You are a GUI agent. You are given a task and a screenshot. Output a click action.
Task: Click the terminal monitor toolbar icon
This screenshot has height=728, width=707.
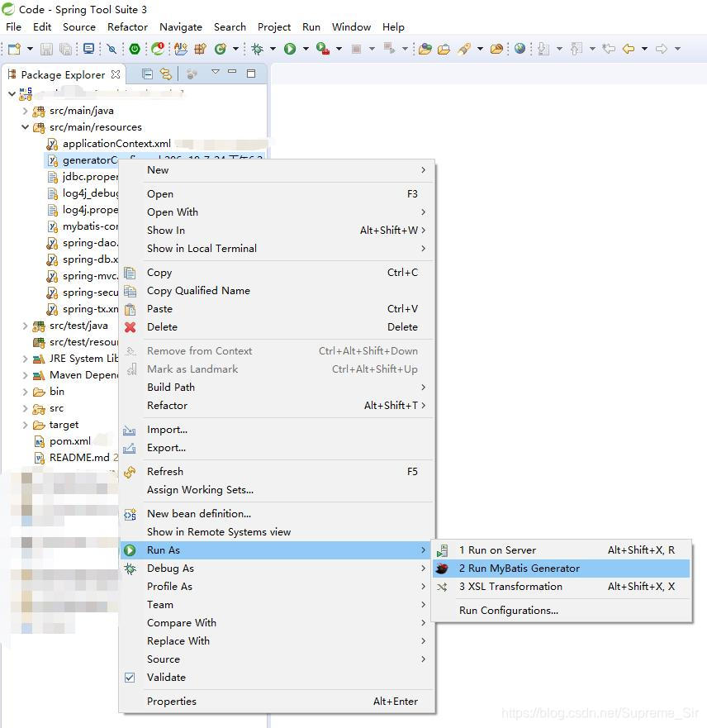[x=88, y=49]
